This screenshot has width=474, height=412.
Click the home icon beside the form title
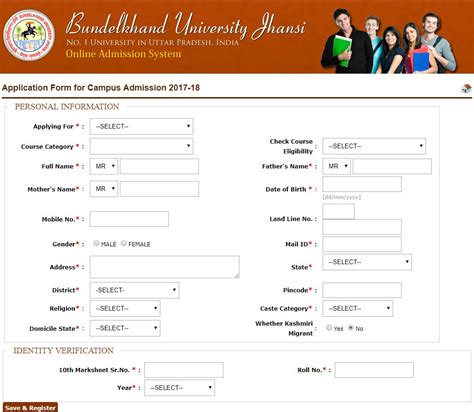[x=466, y=88]
